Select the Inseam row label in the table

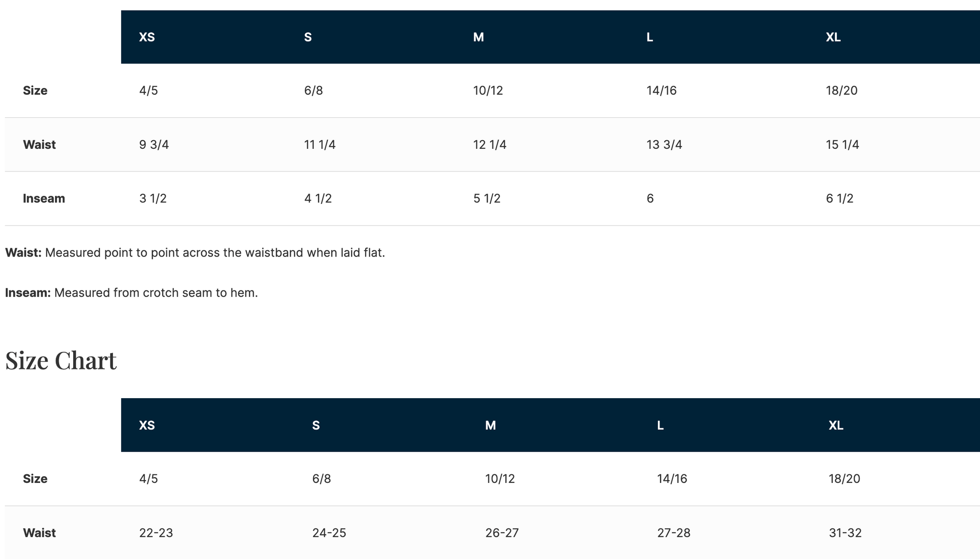click(44, 199)
